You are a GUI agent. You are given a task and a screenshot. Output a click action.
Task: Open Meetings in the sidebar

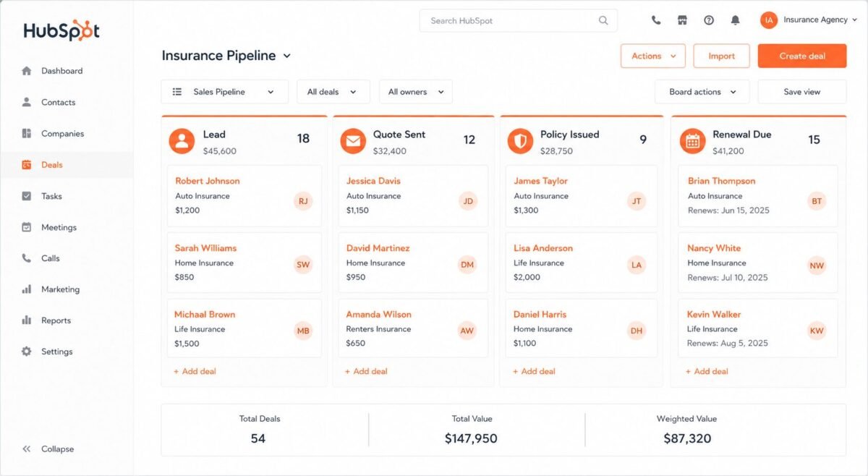[59, 227]
